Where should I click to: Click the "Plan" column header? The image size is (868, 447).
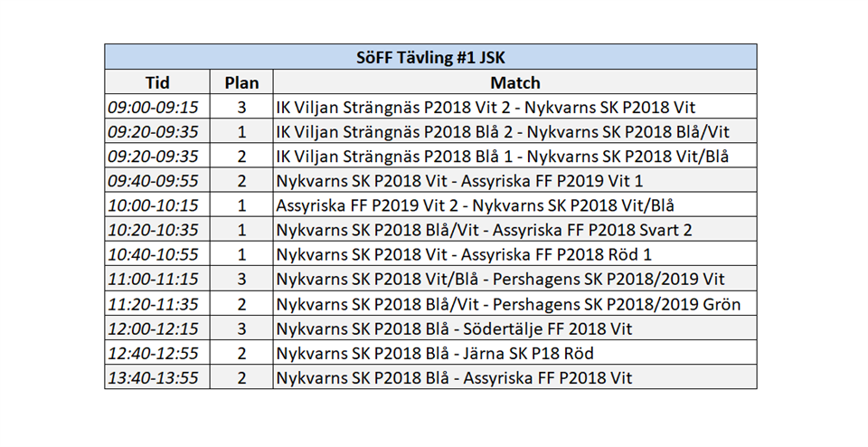point(241,82)
